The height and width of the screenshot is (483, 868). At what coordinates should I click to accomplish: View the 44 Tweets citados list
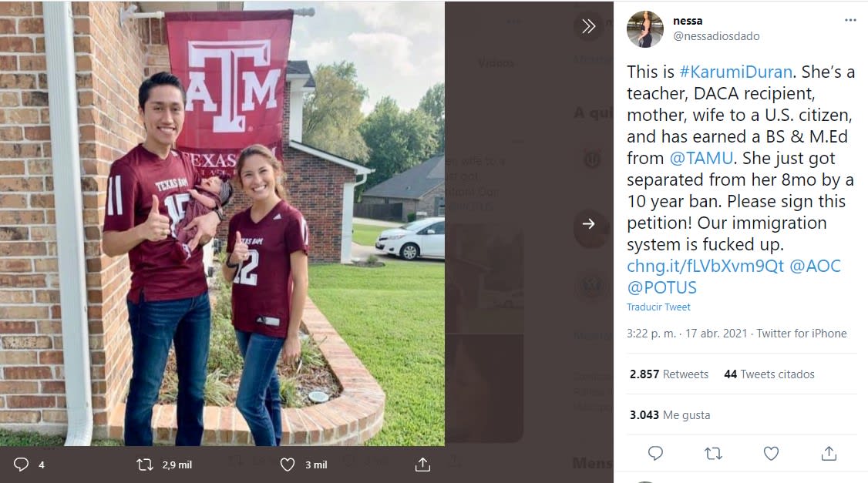(769, 374)
